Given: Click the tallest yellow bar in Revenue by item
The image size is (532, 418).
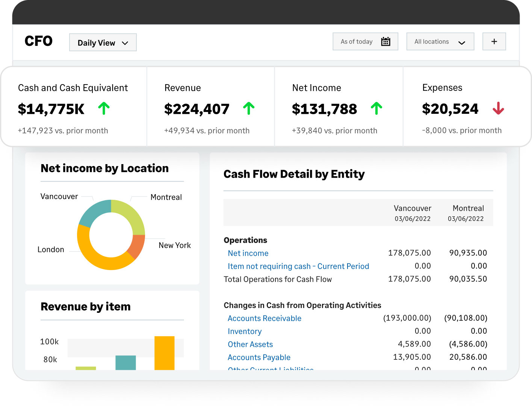Looking at the screenshot, I should coord(164,353).
